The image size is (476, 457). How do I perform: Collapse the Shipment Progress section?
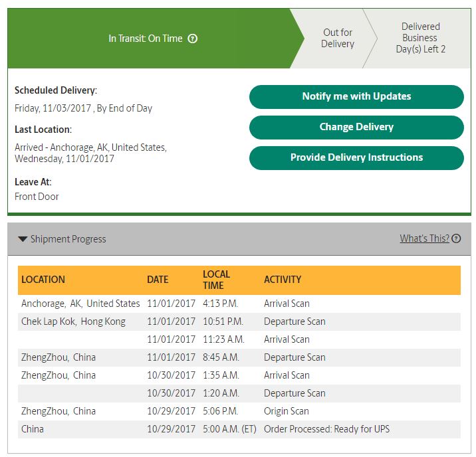pos(23,239)
